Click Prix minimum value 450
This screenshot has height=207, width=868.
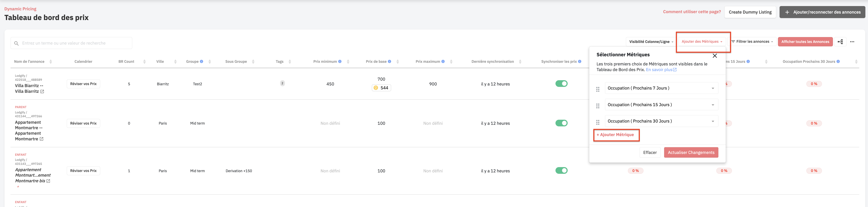coord(330,84)
